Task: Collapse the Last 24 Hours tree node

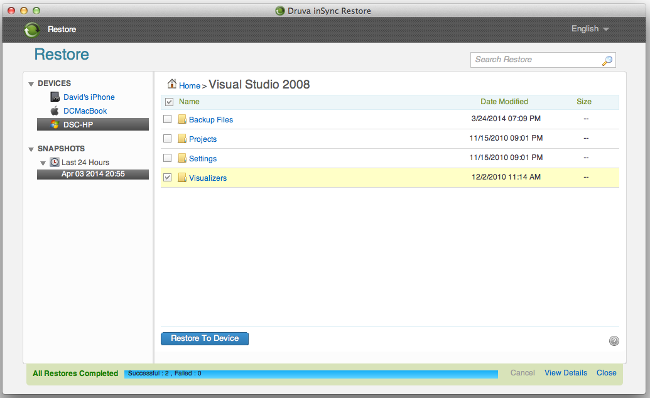Action: [x=43, y=163]
